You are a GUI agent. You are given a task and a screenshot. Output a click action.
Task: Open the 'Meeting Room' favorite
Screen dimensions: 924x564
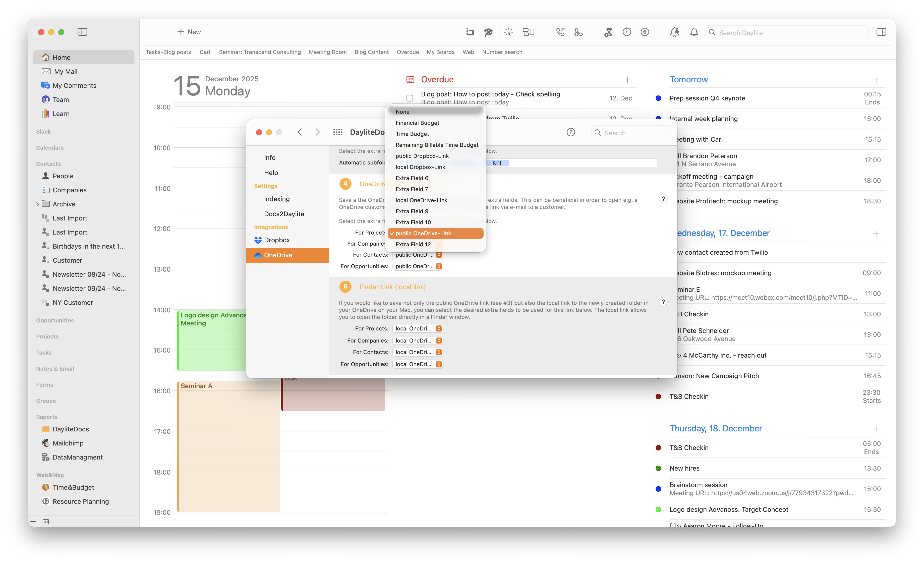click(328, 52)
